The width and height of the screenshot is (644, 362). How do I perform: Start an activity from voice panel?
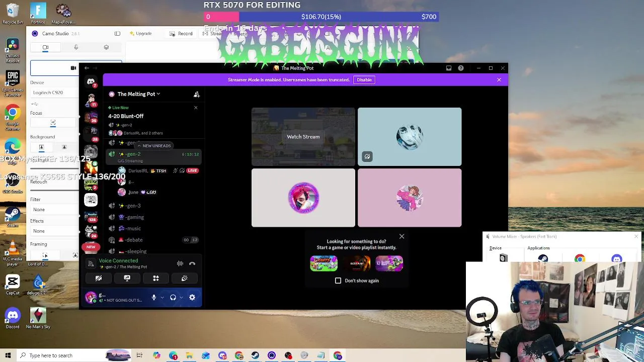(x=156, y=278)
